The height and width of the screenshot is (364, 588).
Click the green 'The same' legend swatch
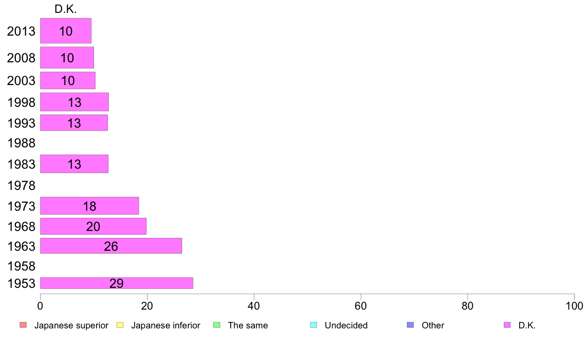point(217,325)
